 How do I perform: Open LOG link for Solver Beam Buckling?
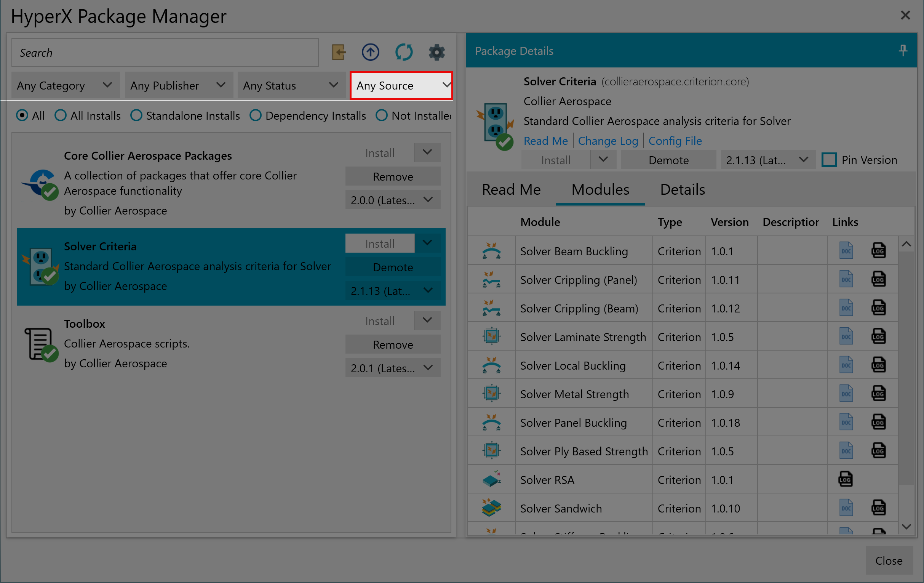click(x=878, y=251)
